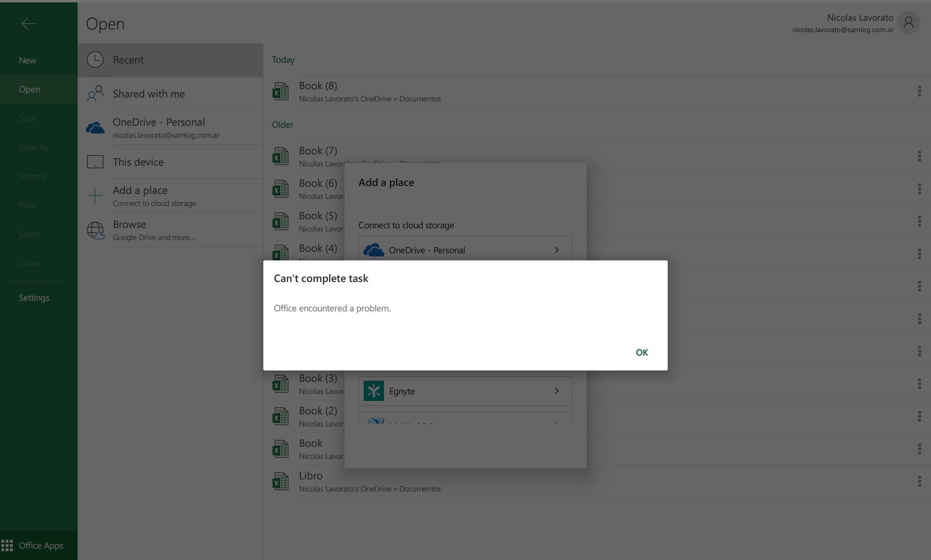
Task: Click the Share tab in left sidebar
Action: pyautogui.click(x=29, y=234)
